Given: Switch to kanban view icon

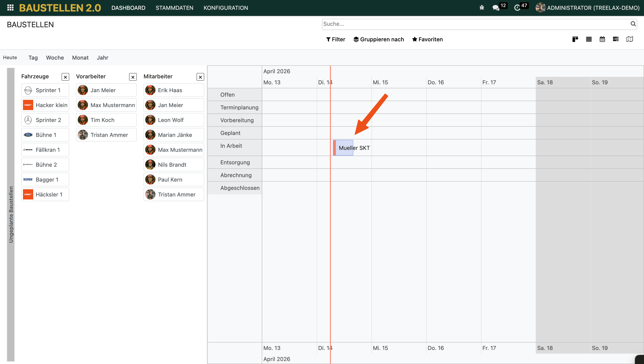Looking at the screenshot, I should point(575,39).
